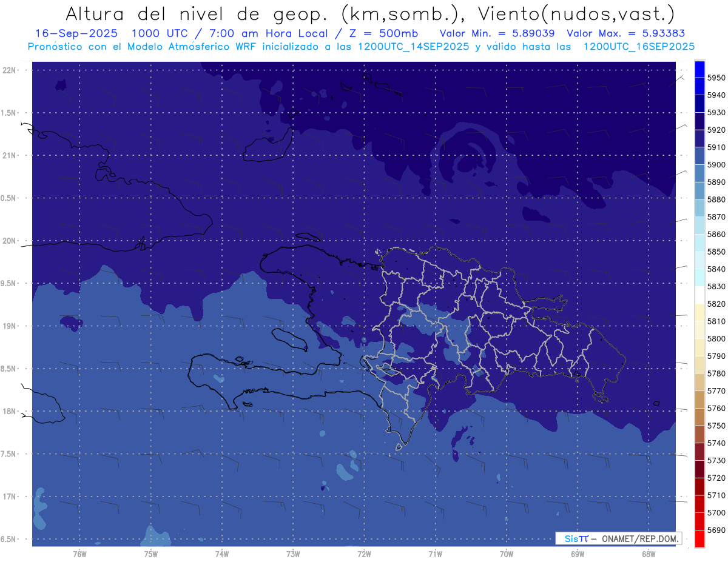
Task: Click the '18N' latitude label
Action: click(x=10, y=411)
